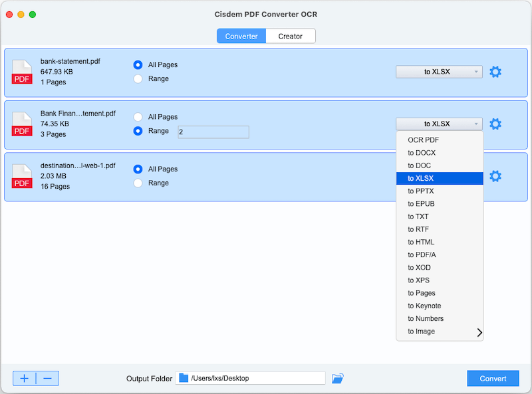Image resolution: width=532 pixels, height=394 pixels.
Task: Choose to PDF/A output format
Action: coord(440,255)
